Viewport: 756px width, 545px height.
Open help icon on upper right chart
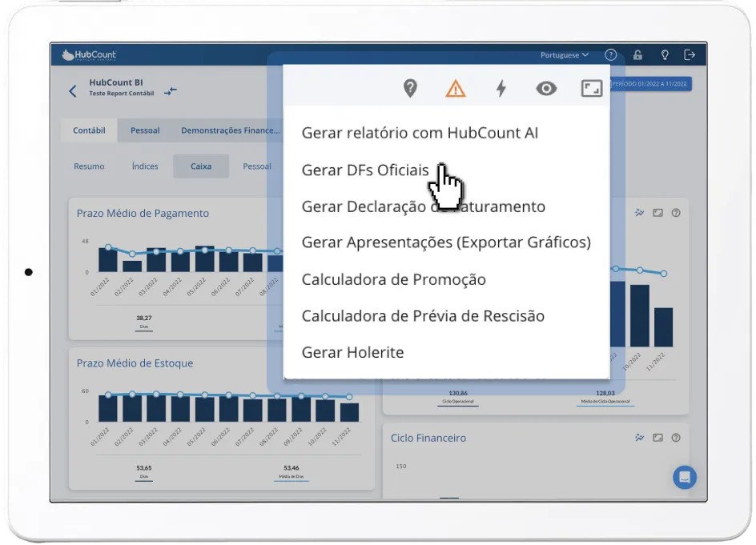(x=676, y=213)
